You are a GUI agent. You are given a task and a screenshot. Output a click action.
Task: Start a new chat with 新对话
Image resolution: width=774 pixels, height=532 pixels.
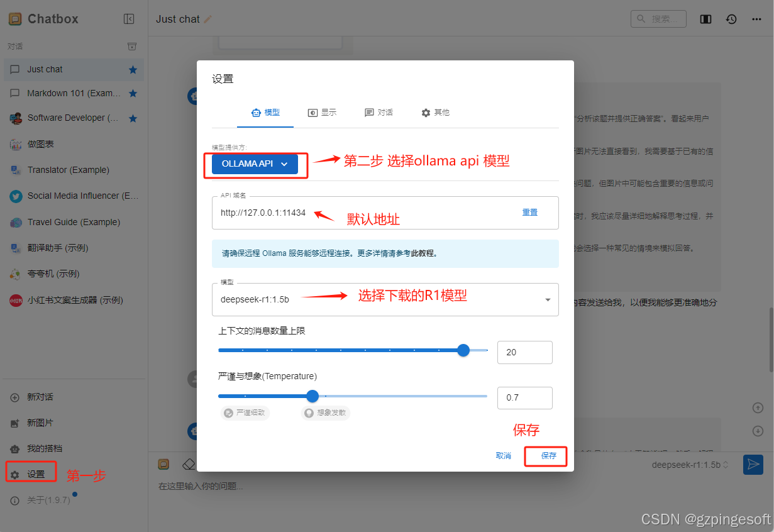point(74,397)
